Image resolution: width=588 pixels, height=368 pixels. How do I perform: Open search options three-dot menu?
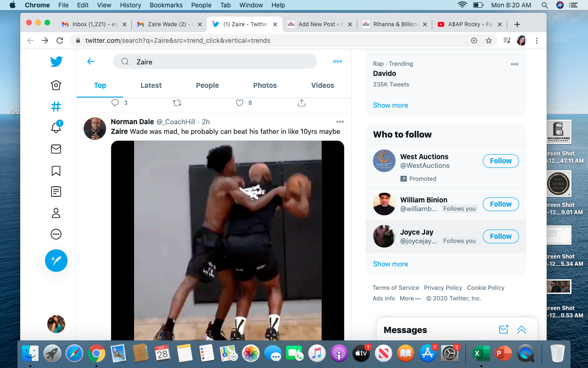[338, 62]
